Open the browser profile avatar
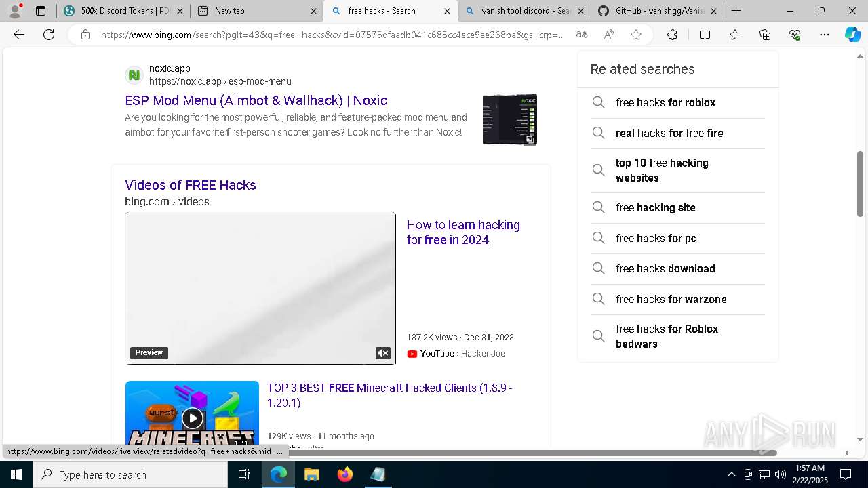 coord(15,11)
